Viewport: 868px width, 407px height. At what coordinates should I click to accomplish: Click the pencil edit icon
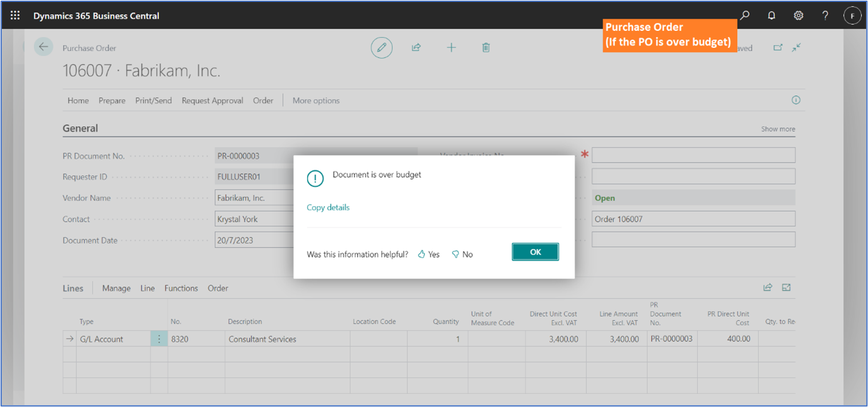pos(381,48)
